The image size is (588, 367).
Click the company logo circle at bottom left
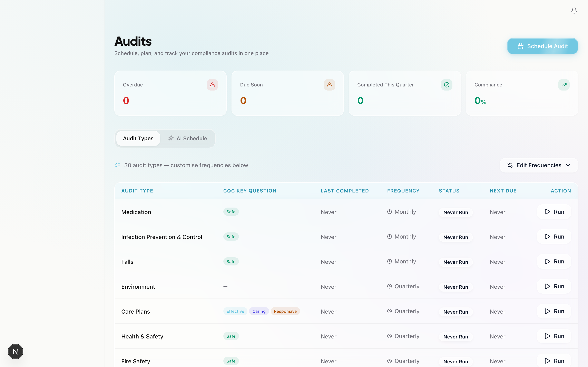(15, 351)
